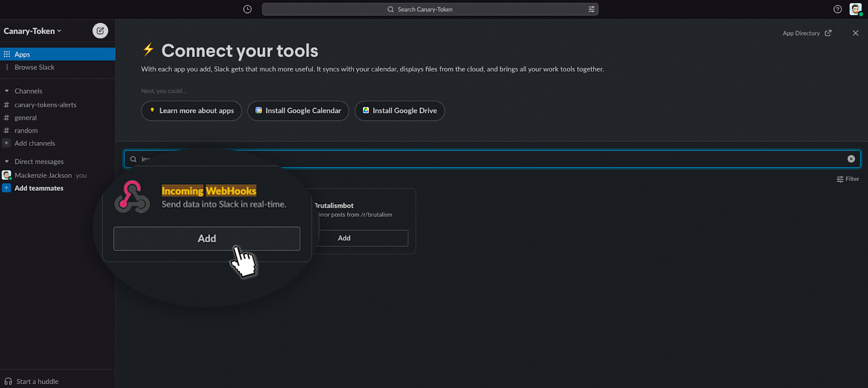The width and height of the screenshot is (868, 388).
Task: Open the random channel
Action: (x=26, y=131)
